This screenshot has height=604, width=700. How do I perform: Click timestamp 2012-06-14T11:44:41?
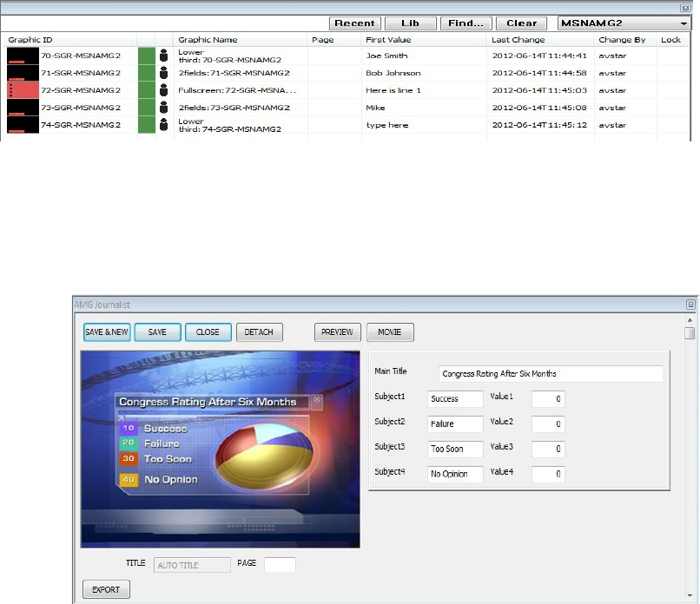[539, 56]
